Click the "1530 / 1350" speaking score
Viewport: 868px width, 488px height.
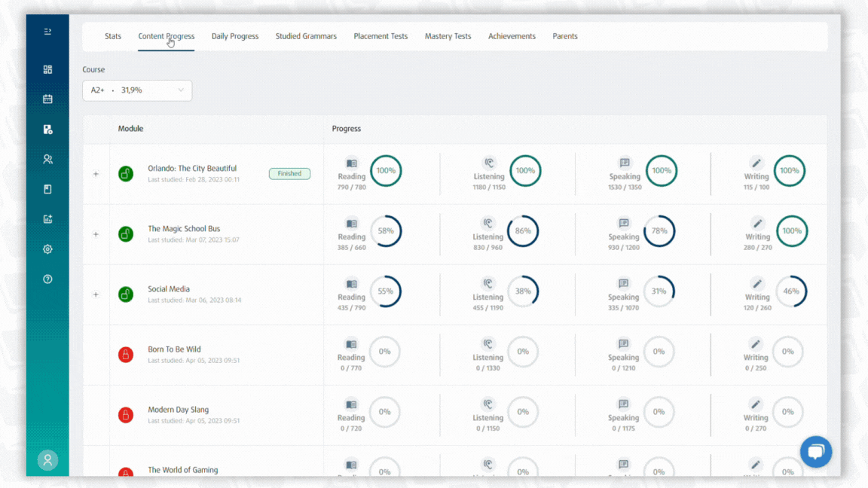(x=625, y=187)
